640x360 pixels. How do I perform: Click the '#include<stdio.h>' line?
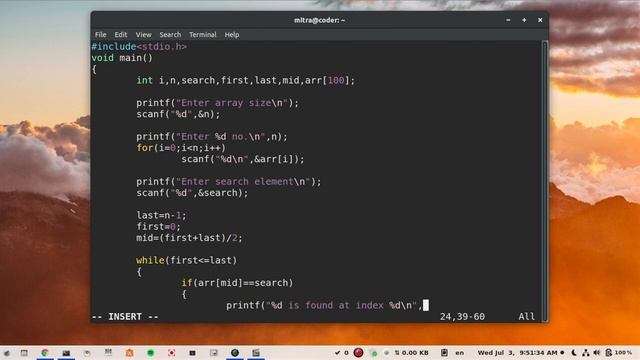coord(139,47)
